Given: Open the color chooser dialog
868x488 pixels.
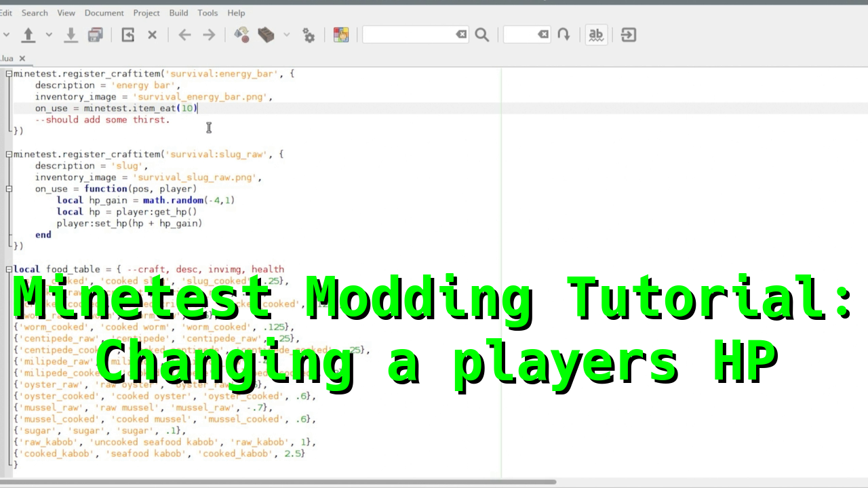Looking at the screenshot, I should pyautogui.click(x=341, y=35).
